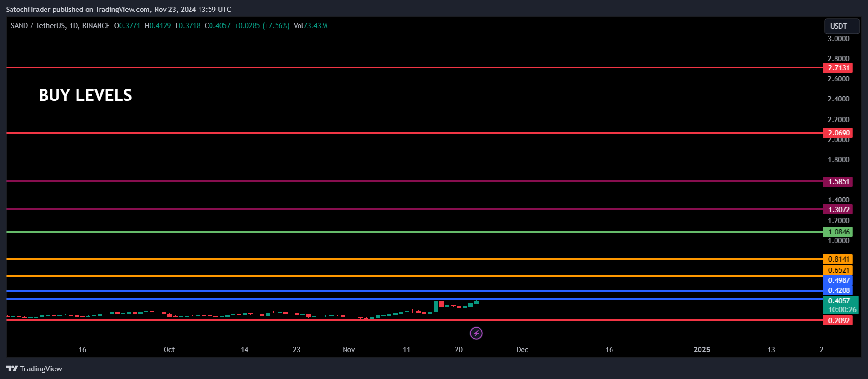Viewport: 868px width, 379px height.
Task: Click the latest green candle at the right
Action: [477, 302]
